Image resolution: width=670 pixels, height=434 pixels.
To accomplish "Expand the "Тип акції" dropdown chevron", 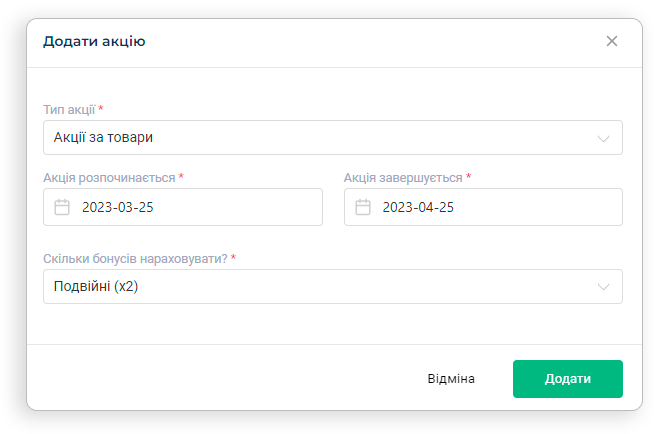I will click(603, 138).
